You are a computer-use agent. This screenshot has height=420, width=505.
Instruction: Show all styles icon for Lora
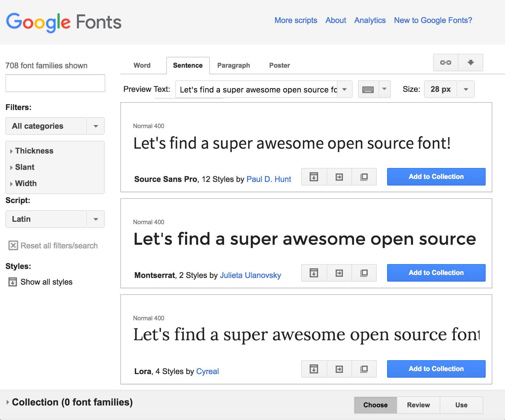(x=314, y=369)
